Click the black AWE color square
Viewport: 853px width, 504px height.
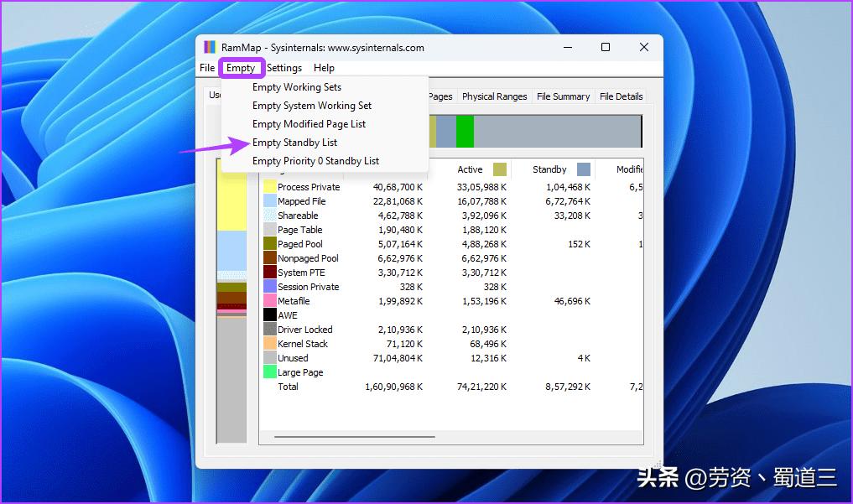click(x=270, y=314)
